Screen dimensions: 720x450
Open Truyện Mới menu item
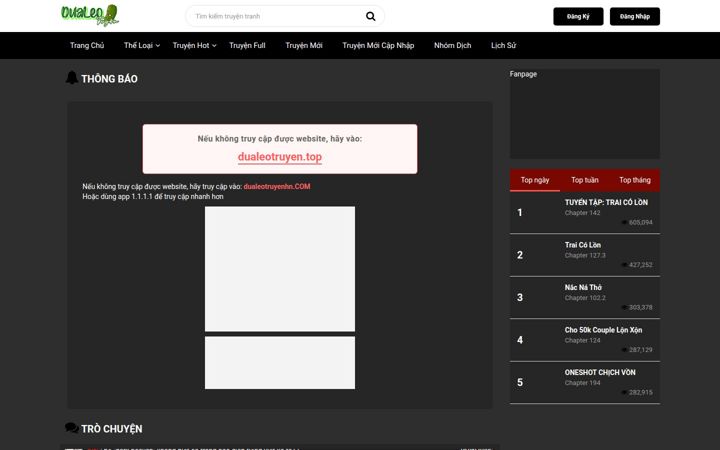click(304, 45)
